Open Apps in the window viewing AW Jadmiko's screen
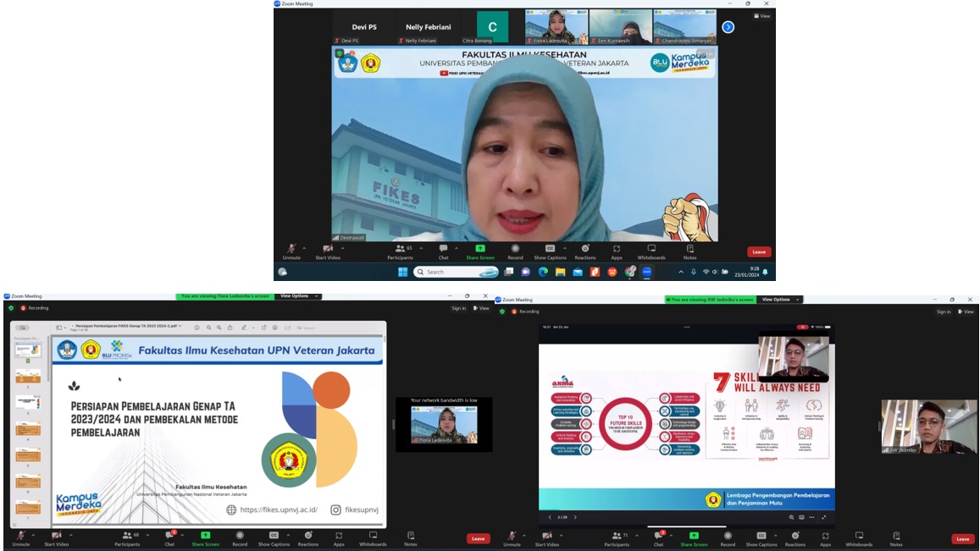 point(825,537)
